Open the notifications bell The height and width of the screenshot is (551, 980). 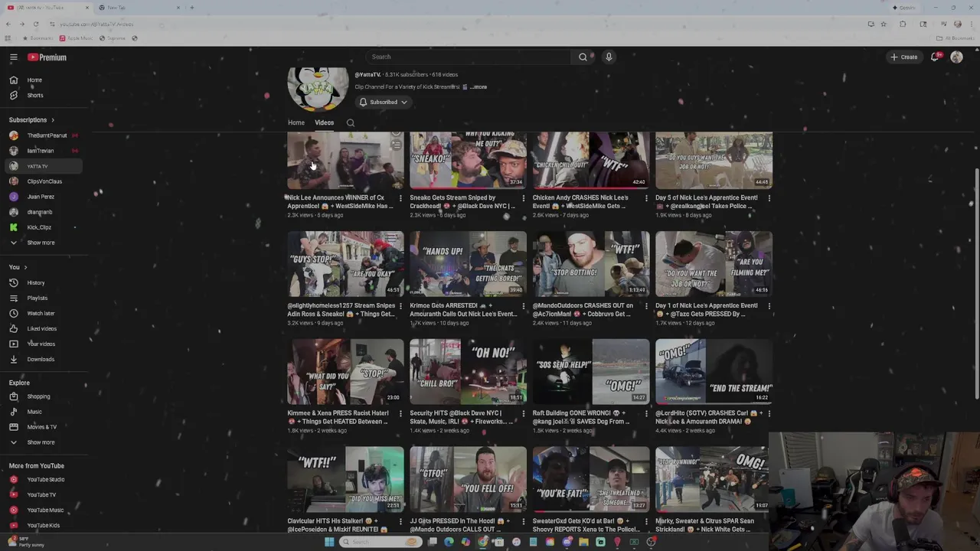pyautogui.click(x=935, y=57)
